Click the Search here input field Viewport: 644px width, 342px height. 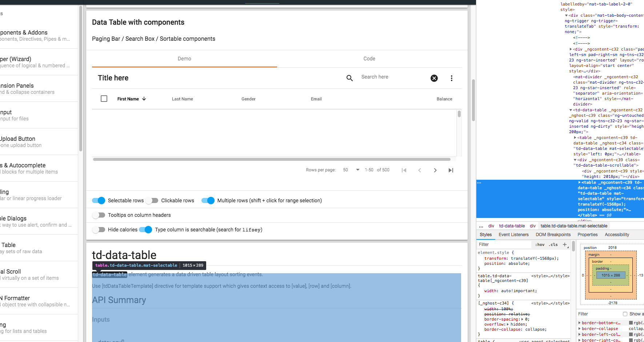coord(393,77)
